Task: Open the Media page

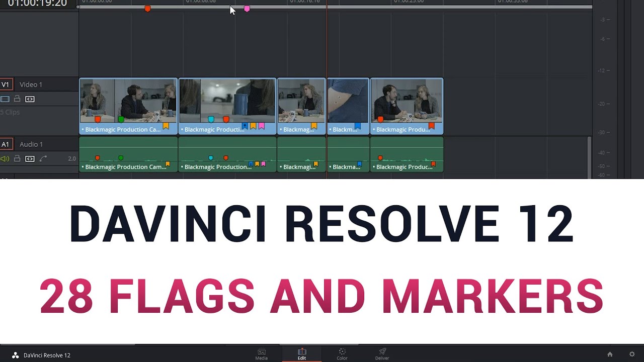Action: coord(262,354)
